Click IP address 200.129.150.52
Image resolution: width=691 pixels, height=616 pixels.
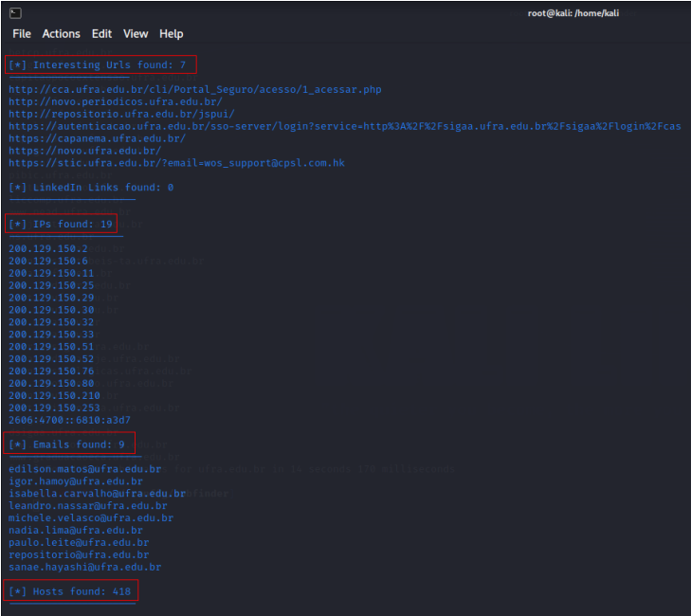(x=51, y=358)
